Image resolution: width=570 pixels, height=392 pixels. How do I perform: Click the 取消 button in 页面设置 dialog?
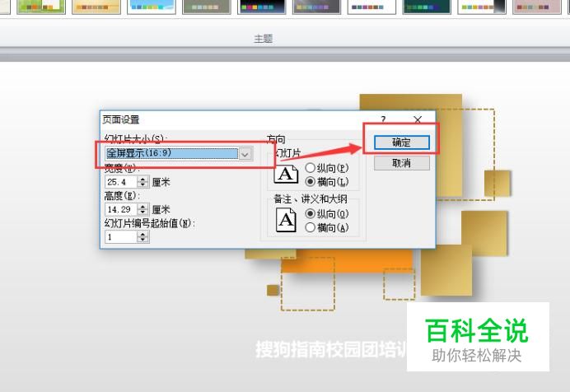[x=402, y=163]
